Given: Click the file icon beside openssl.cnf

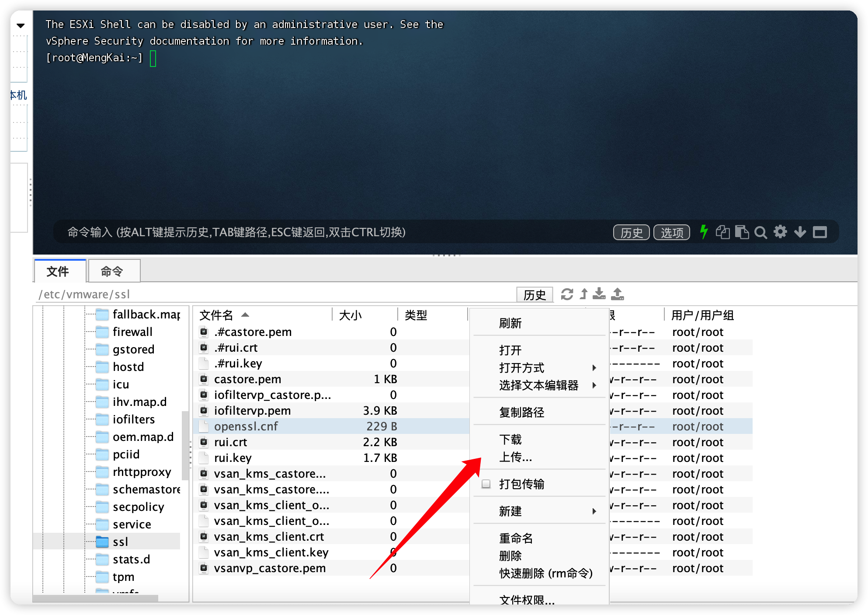Looking at the screenshot, I should pyautogui.click(x=204, y=426).
